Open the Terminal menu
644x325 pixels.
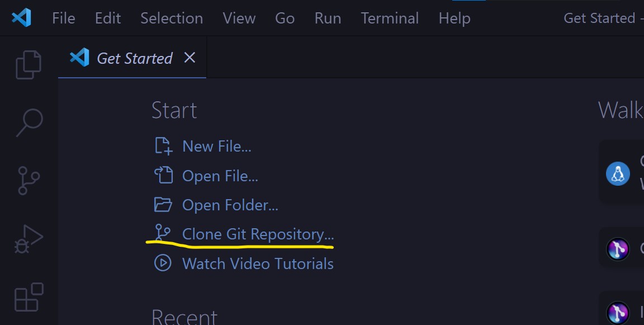pos(390,17)
